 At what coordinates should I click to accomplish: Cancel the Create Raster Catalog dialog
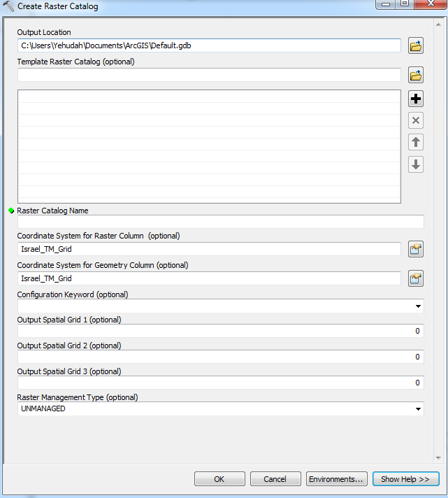point(275,479)
